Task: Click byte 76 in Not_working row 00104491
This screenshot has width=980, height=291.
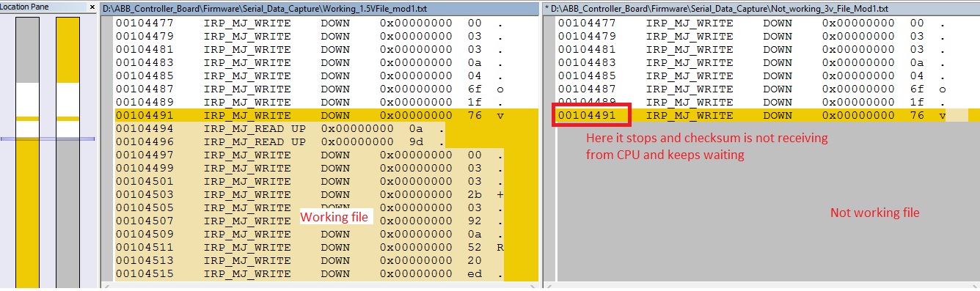Action: [917, 115]
